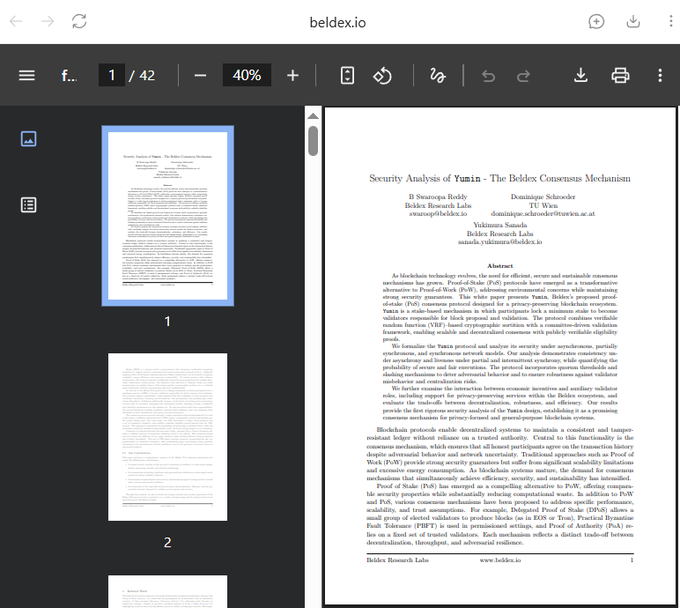Click the 'Abstract' heading
Viewport: 680px width, 608px height.
pyautogui.click(x=500, y=266)
